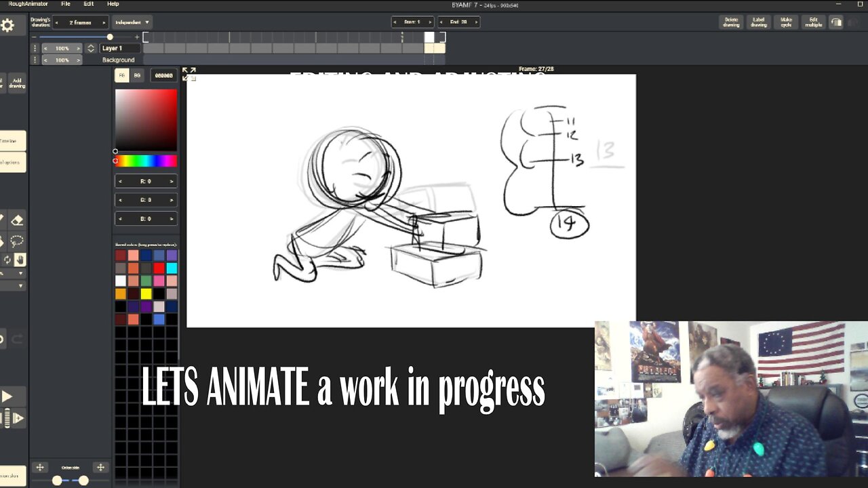Increase the G color value
The image size is (868, 488).
tap(171, 200)
